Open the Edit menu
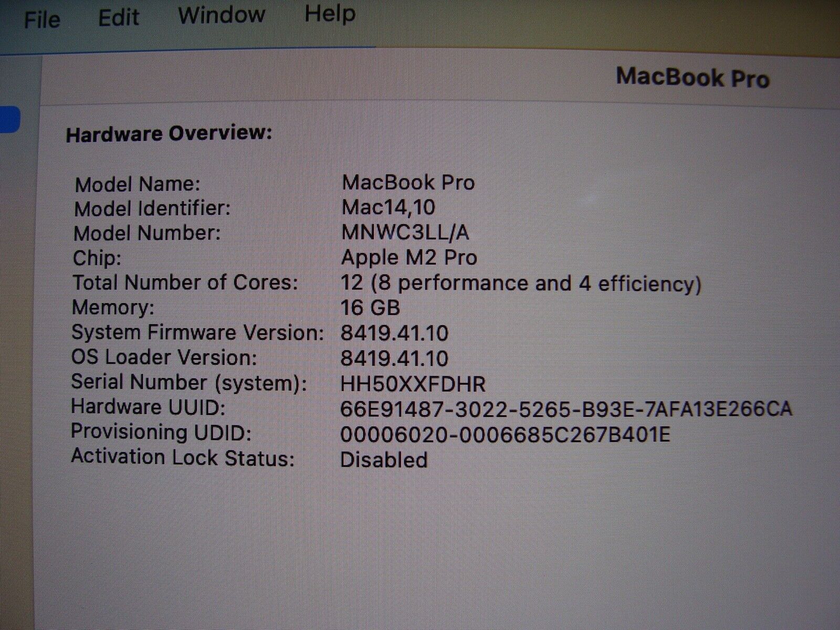 [x=119, y=18]
